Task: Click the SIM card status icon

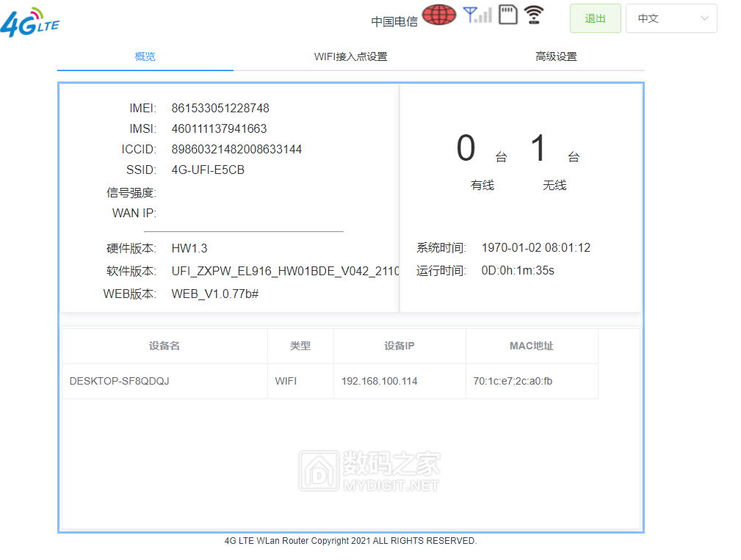Action: click(x=508, y=15)
